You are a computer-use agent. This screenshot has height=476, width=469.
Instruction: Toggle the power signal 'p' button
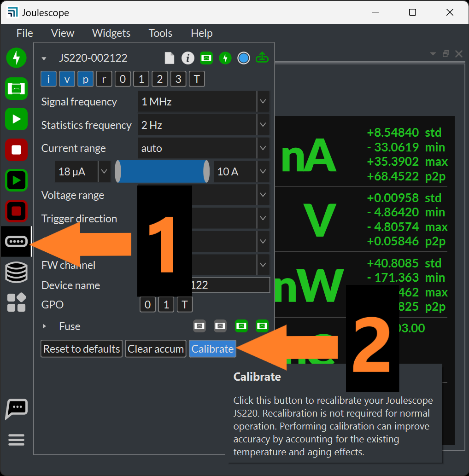click(85, 79)
